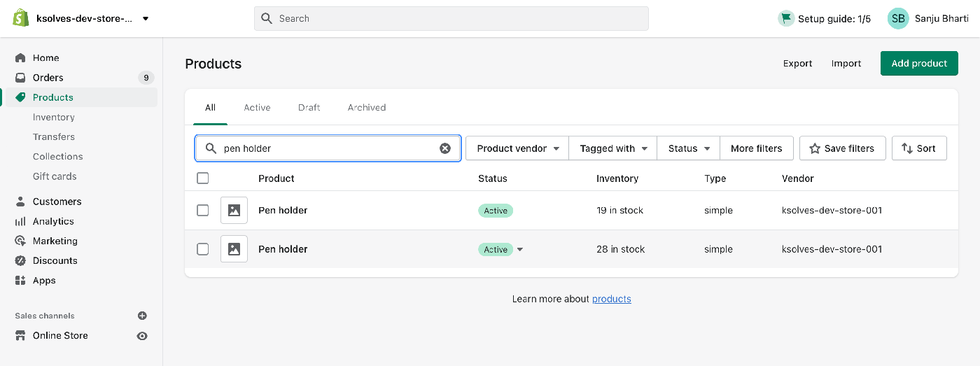Check the 19 in stock Pen holder row

[x=203, y=210]
